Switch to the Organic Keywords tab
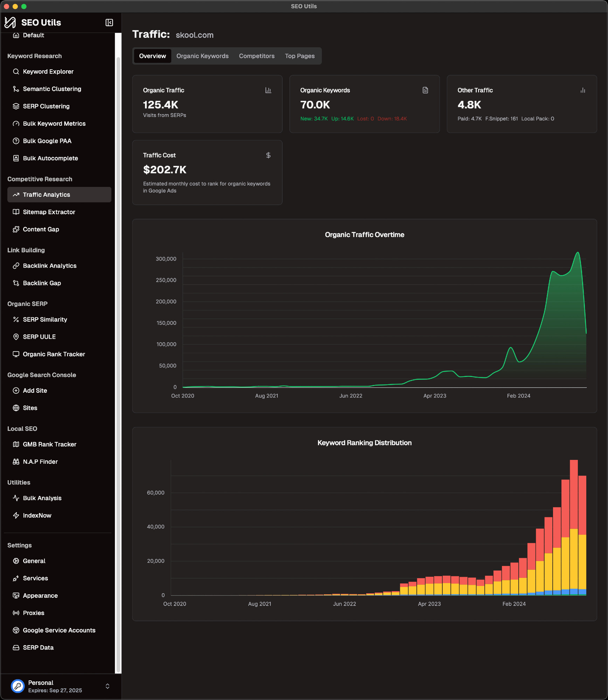608x700 pixels. [x=202, y=56]
